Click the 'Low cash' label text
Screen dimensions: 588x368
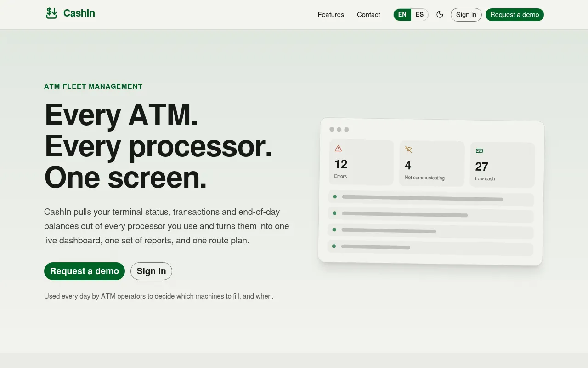[485, 178]
